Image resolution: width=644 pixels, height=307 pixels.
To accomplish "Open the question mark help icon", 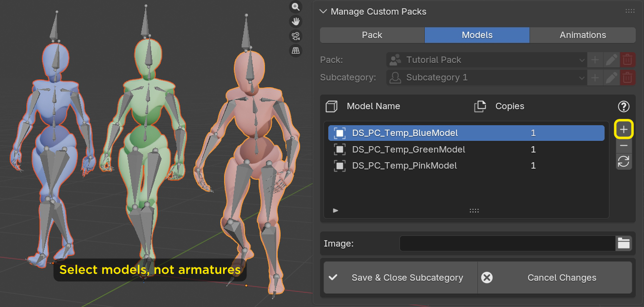I will pos(624,106).
